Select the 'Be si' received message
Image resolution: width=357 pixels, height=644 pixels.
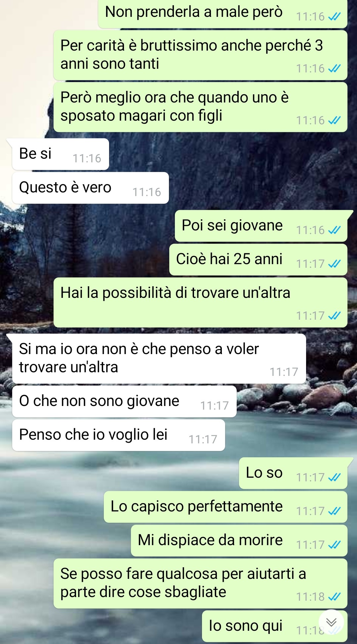(x=60, y=154)
